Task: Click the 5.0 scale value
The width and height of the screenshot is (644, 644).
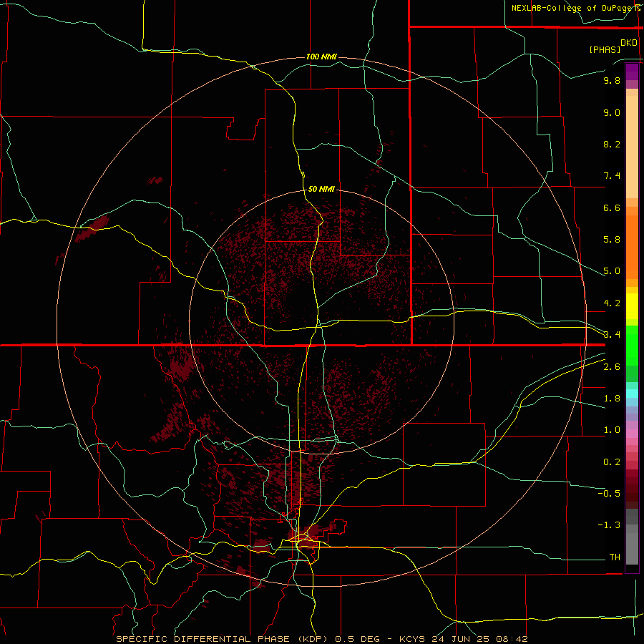Action: click(x=612, y=271)
